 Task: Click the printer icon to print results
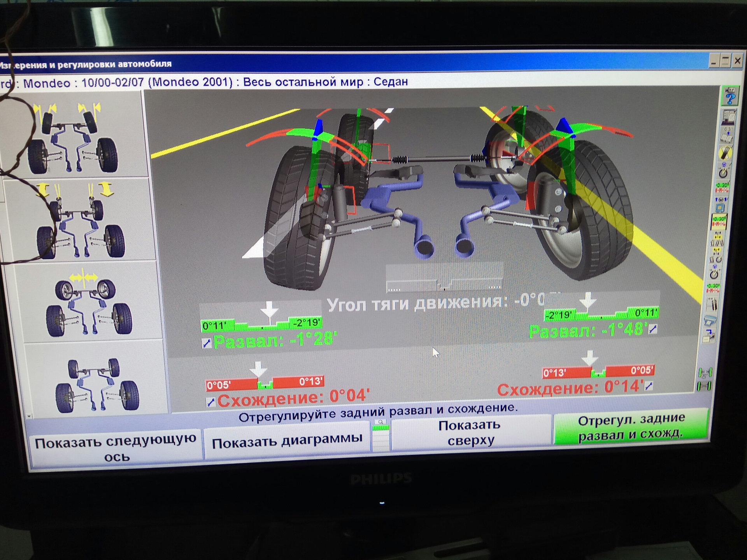(x=710, y=320)
